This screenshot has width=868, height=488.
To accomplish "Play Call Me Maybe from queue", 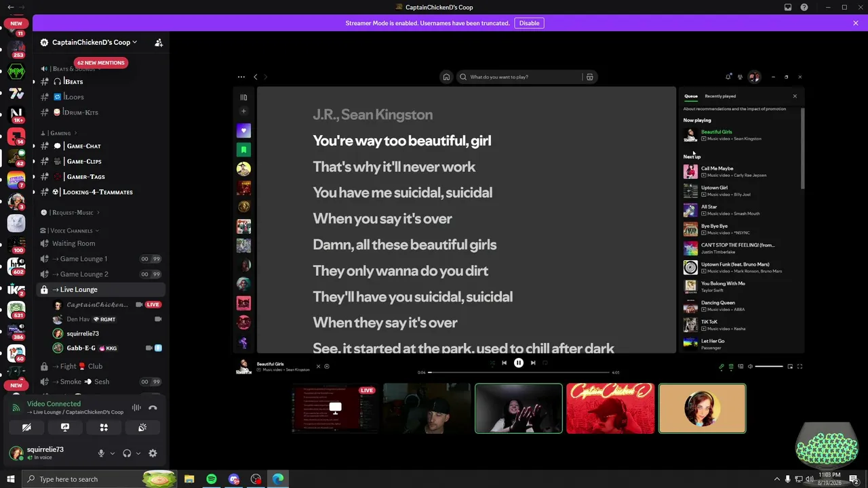I will 741,171.
